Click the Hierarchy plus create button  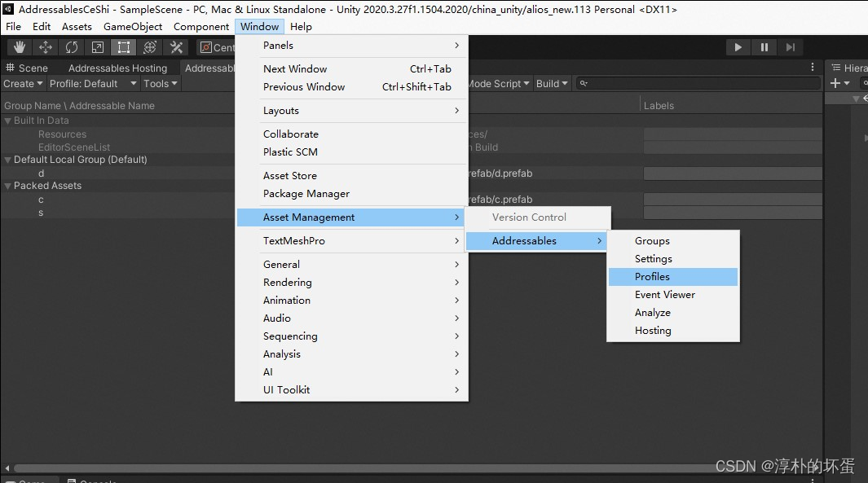(839, 83)
